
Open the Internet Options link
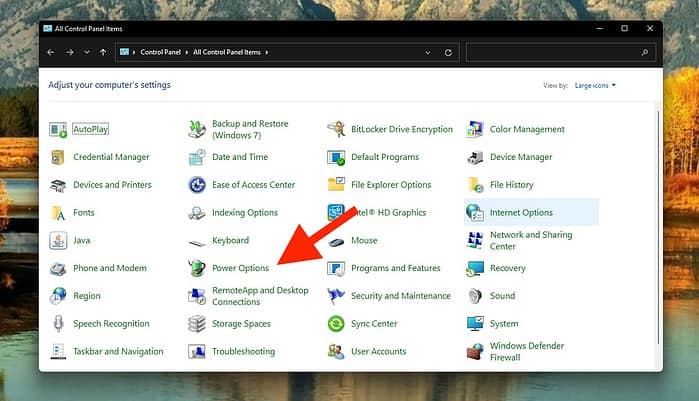point(521,212)
